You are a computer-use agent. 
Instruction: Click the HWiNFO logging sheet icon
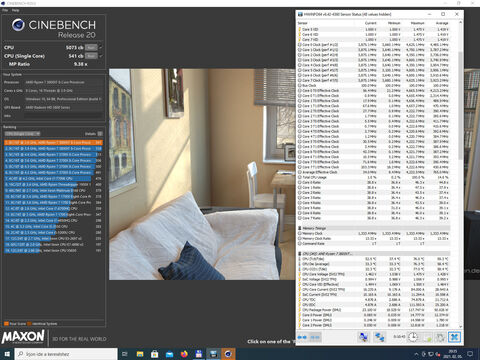point(427,337)
